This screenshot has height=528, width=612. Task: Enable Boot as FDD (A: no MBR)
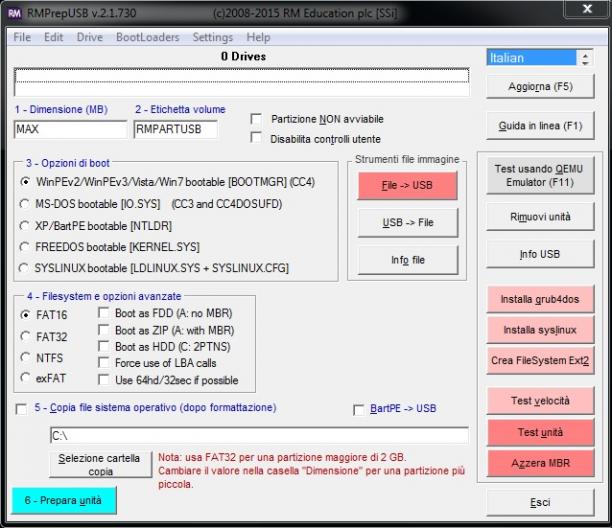point(103,313)
